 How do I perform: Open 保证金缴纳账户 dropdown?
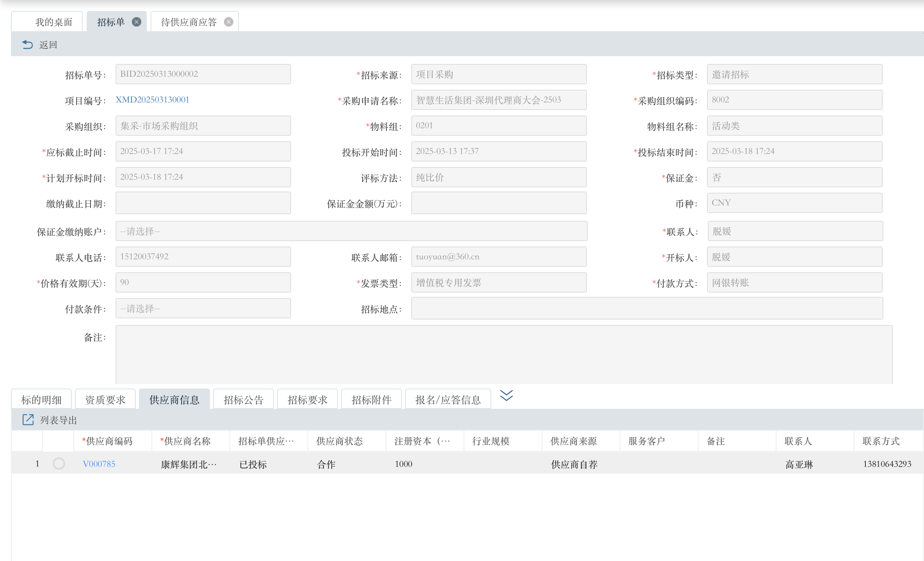351,231
